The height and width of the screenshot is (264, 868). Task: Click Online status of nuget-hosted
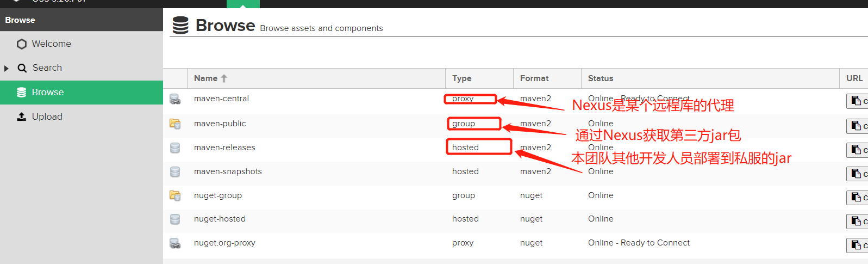click(601, 219)
